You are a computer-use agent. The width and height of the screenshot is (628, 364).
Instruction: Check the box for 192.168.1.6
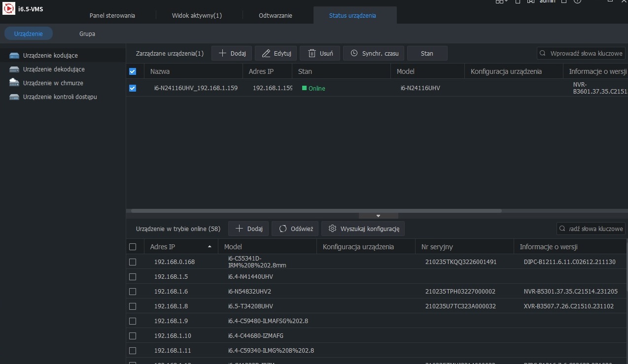pos(133,291)
